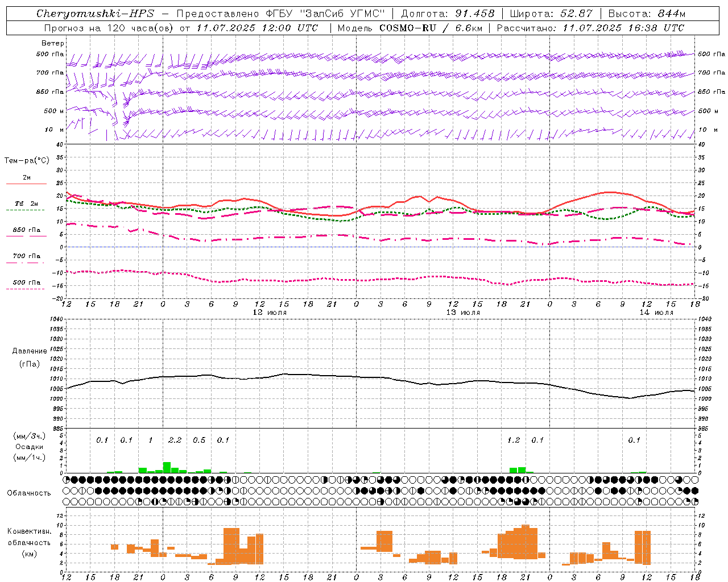Click the 14 июля date label
The image size is (728, 582).
pos(656,313)
